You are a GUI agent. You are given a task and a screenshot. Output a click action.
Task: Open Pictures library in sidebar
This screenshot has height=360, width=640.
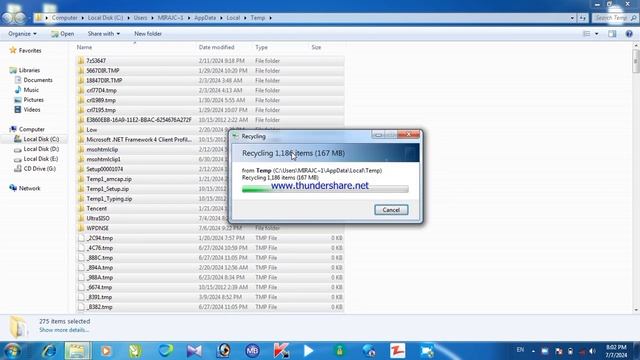(33, 100)
